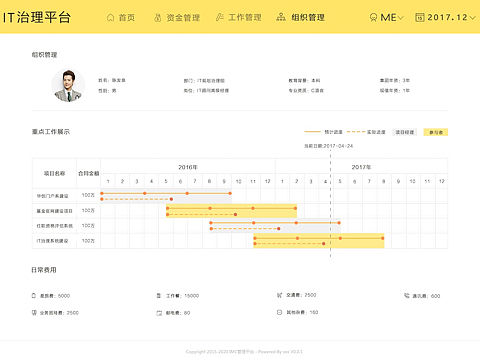The image size is (480, 360).
Task: Click the actual-progress end dot in IT治理系统建设 row
Action: click(323, 244)
